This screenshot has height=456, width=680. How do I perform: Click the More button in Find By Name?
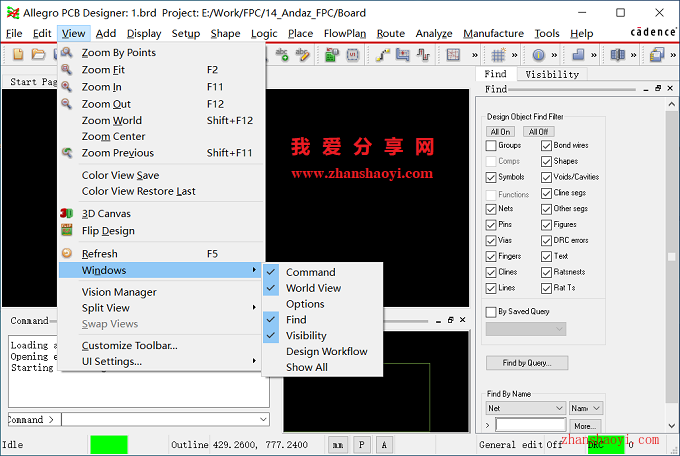pos(585,426)
